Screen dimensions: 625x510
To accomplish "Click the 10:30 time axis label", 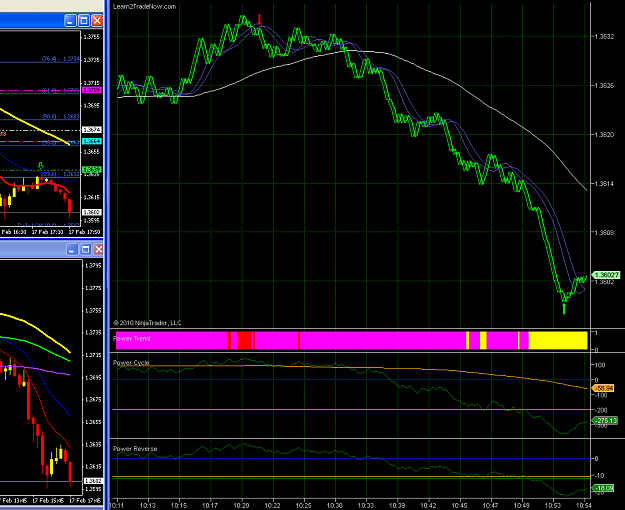I will tap(335, 506).
